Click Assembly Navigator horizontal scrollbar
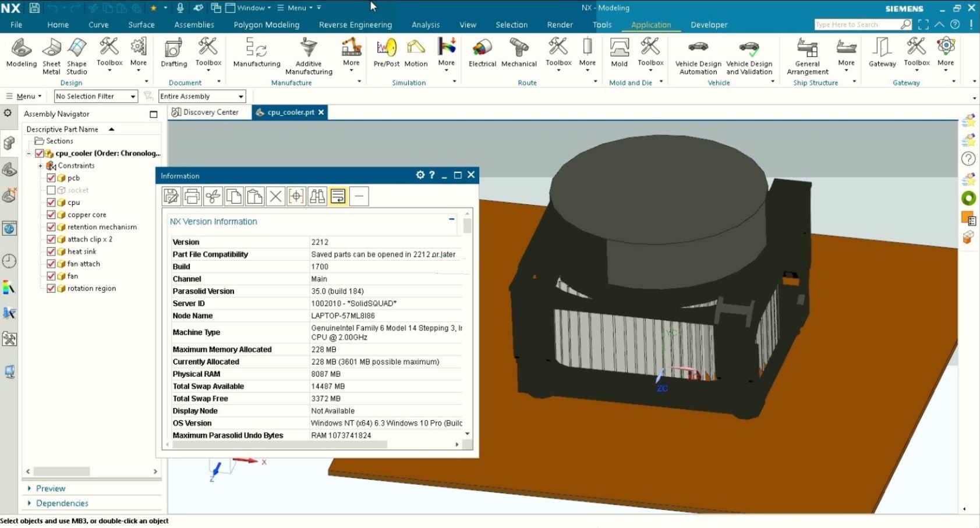Screen dimensions: 980x528 [x=62, y=471]
